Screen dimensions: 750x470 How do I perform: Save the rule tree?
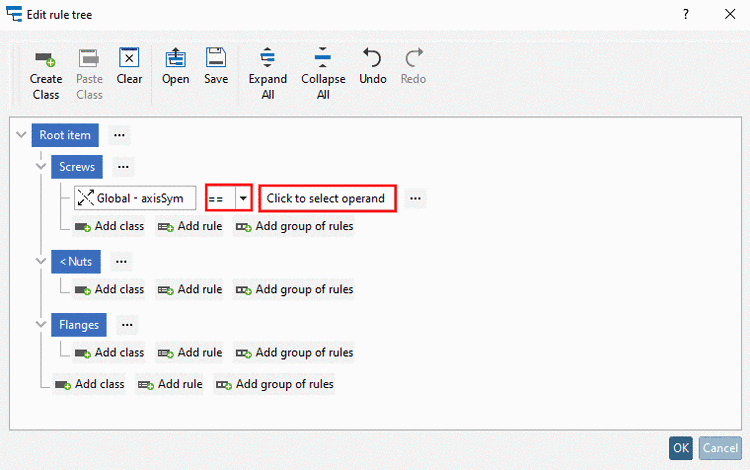(216, 66)
